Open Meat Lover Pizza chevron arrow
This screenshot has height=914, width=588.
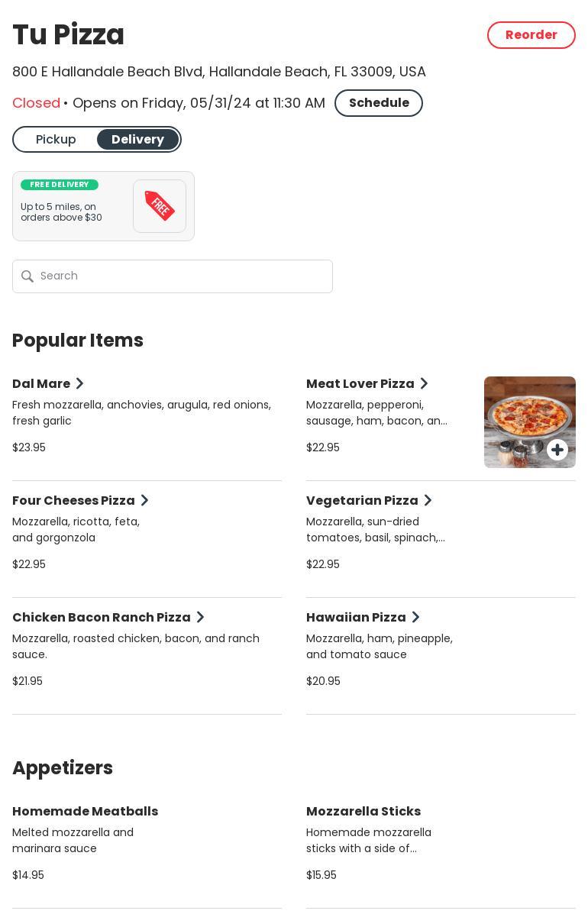coord(424,383)
